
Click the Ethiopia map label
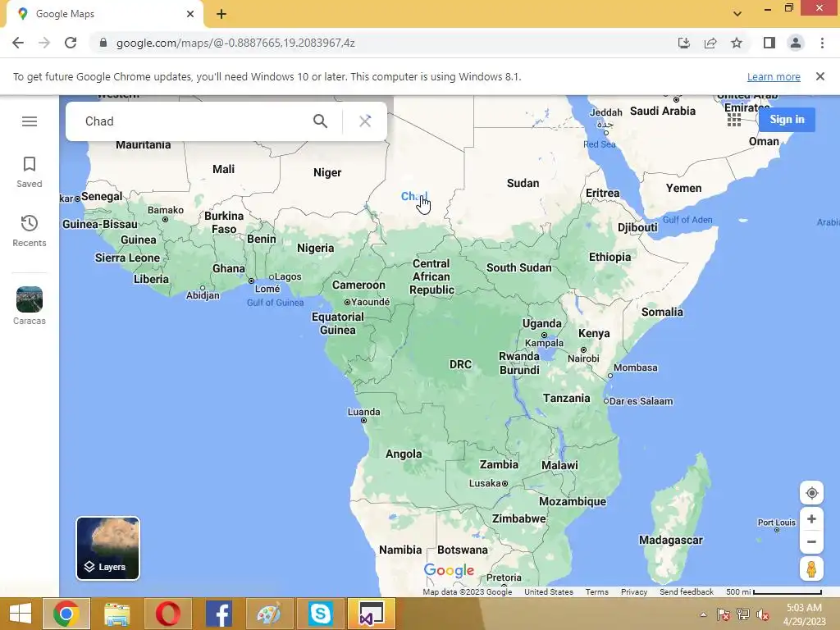coord(609,257)
